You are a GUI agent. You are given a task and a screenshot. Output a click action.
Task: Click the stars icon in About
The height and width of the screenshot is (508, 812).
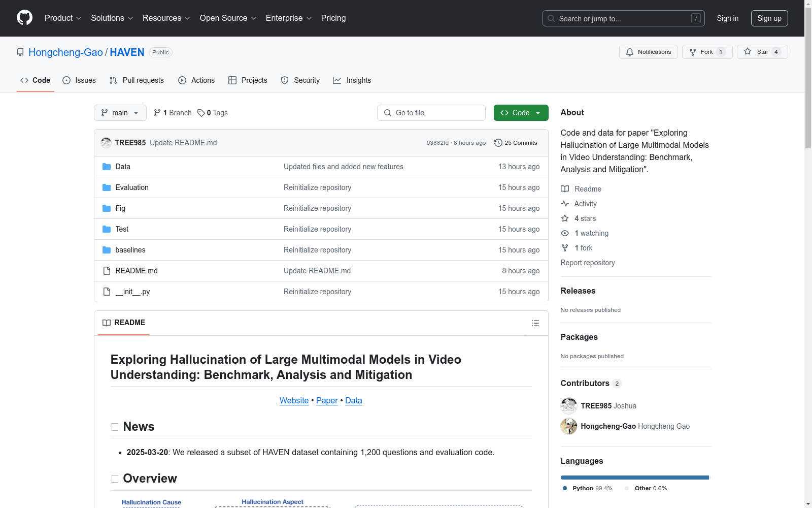565,218
